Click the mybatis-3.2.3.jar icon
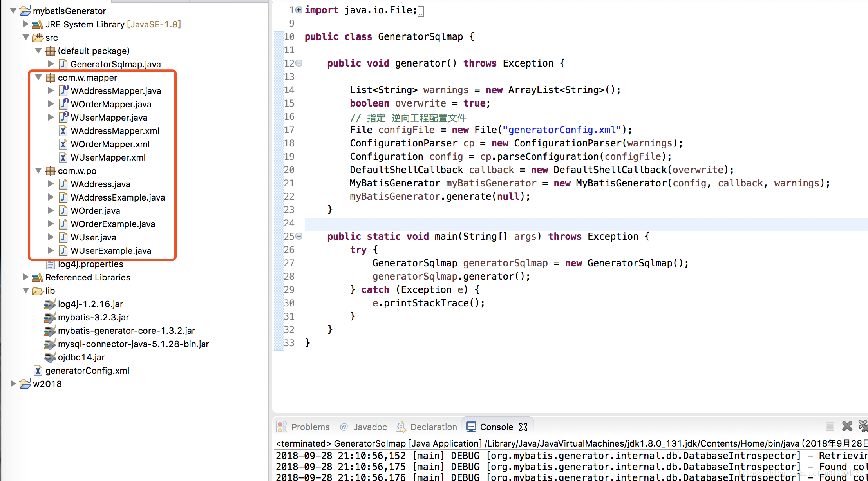The width and height of the screenshot is (868, 481). 50,317
